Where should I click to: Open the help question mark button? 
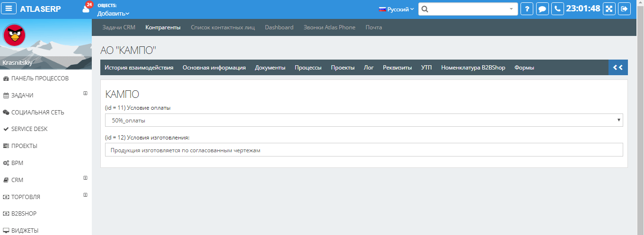(x=527, y=9)
